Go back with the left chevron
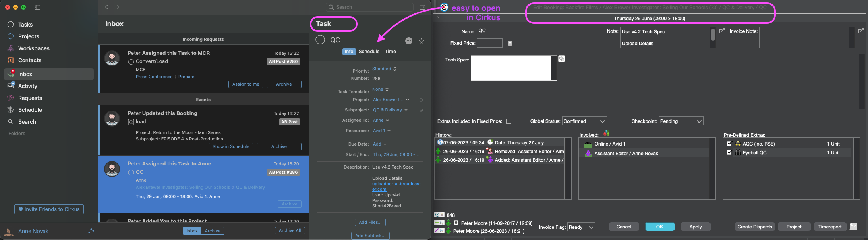The width and height of the screenshot is (868, 240). 107,7
